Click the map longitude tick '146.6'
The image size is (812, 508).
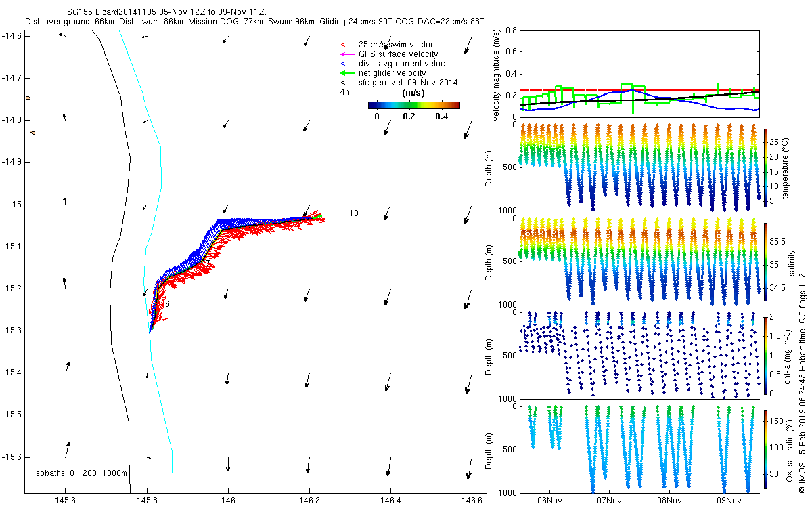[471, 501]
